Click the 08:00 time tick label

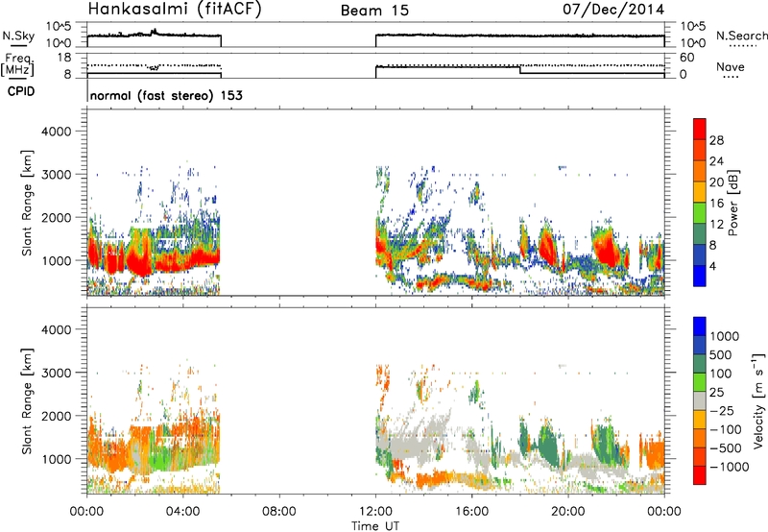point(279,512)
